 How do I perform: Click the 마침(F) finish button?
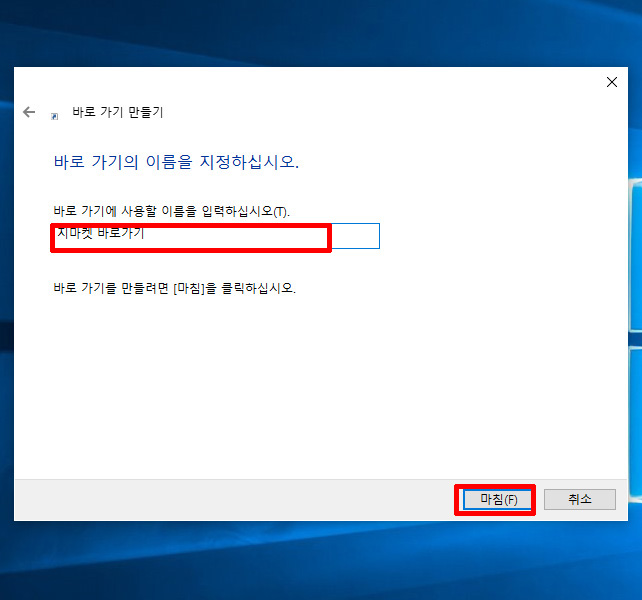pyautogui.click(x=497, y=499)
